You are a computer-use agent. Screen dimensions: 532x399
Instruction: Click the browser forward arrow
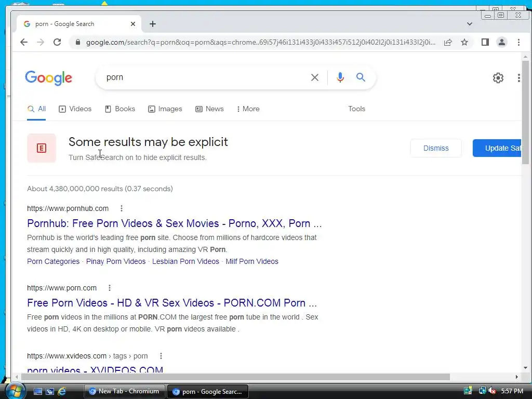point(41,42)
